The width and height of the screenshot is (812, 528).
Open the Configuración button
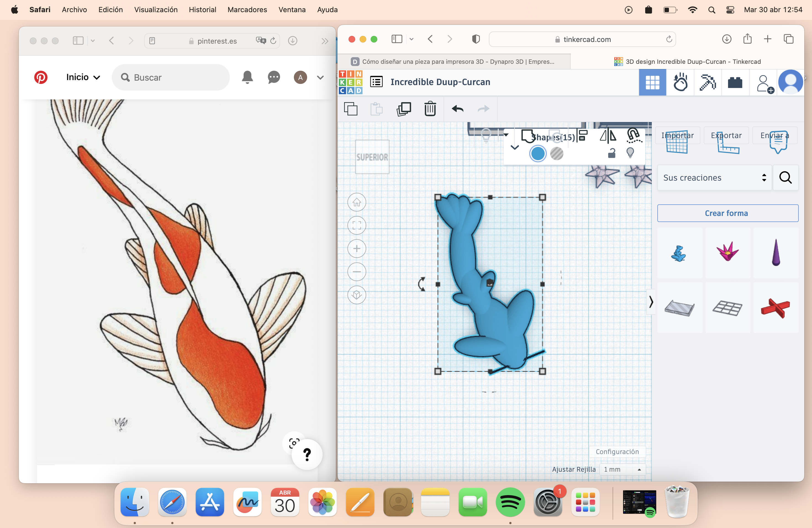tap(617, 452)
